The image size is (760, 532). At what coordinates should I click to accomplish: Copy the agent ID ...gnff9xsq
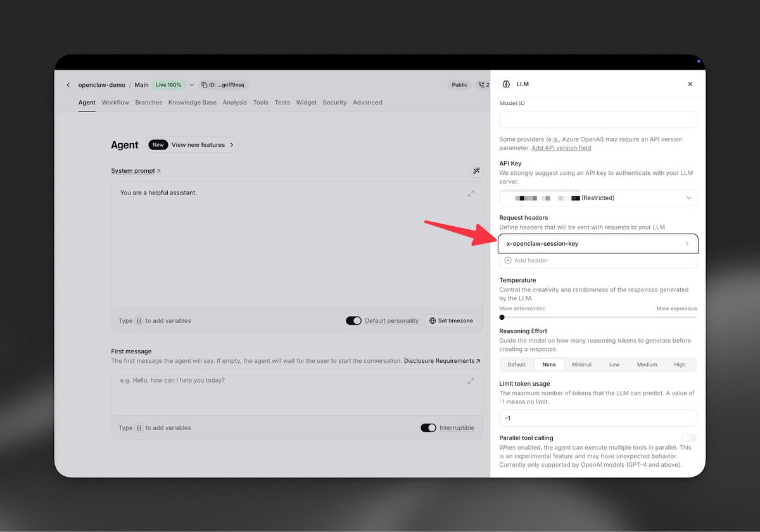click(223, 85)
